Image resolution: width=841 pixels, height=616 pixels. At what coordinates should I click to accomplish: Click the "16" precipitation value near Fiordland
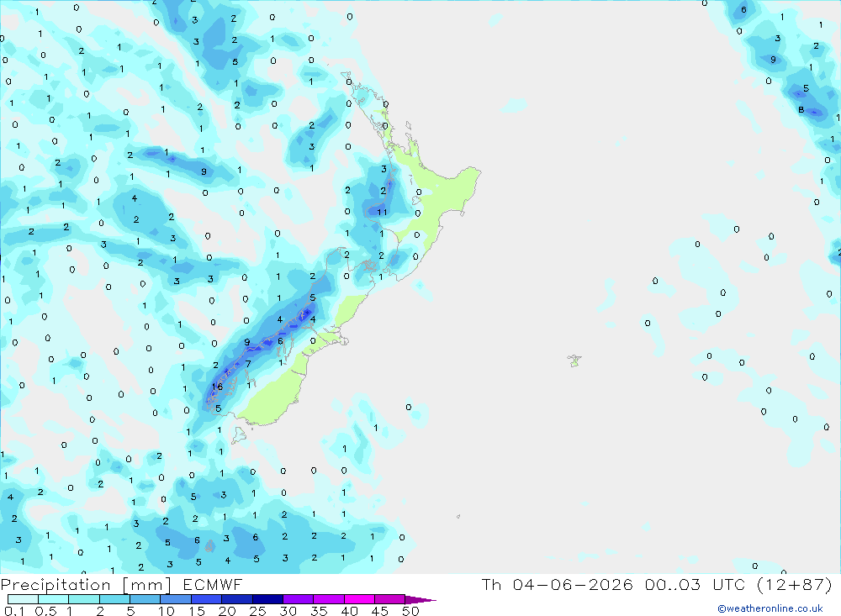[x=217, y=387]
